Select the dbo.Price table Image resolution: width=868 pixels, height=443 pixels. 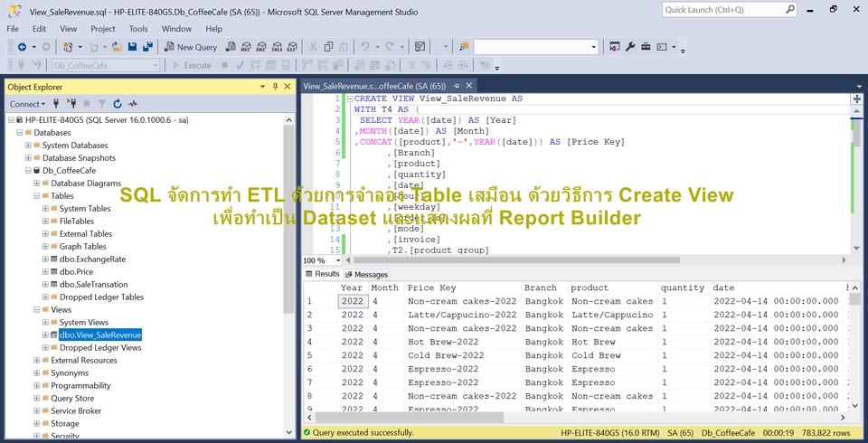pos(76,272)
